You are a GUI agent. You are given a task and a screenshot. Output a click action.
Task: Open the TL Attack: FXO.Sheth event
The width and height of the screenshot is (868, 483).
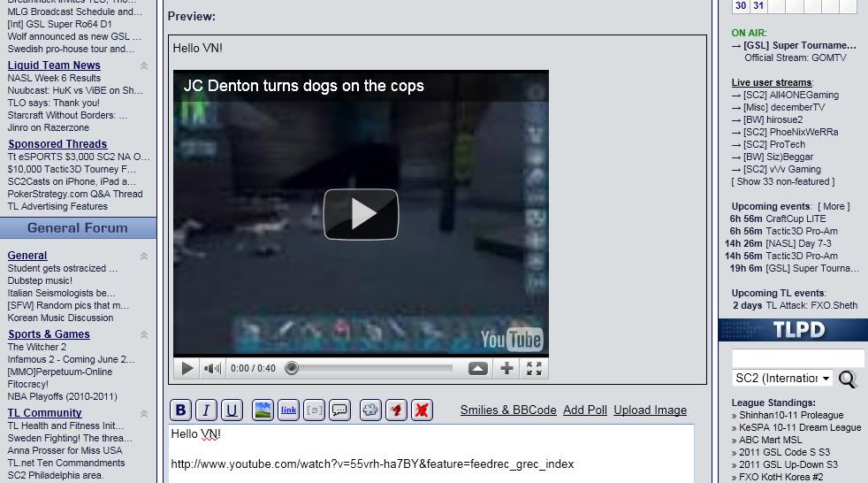[x=811, y=305]
